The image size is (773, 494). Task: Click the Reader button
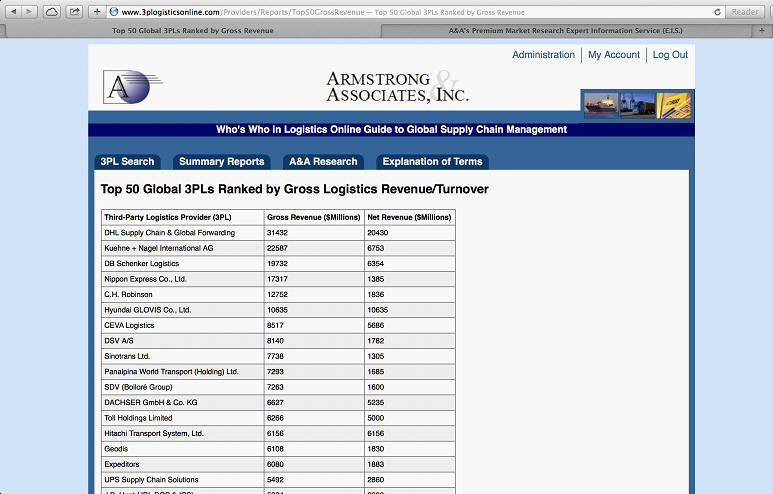point(745,11)
